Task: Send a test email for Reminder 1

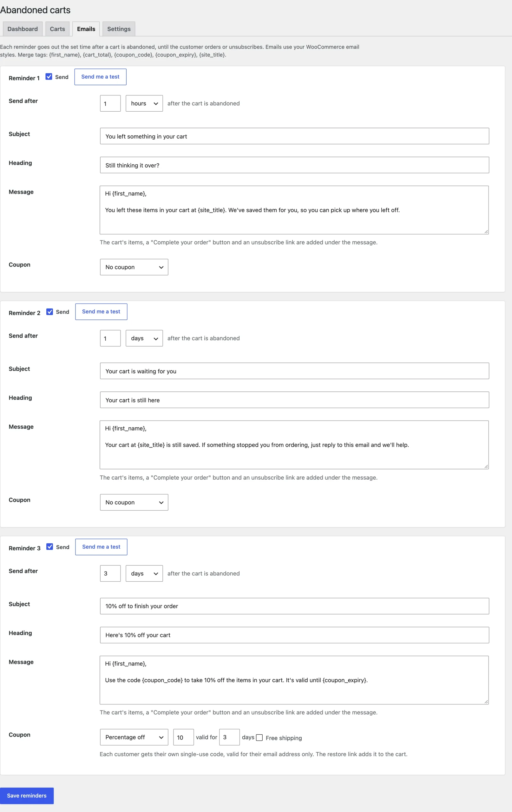Action: point(101,77)
